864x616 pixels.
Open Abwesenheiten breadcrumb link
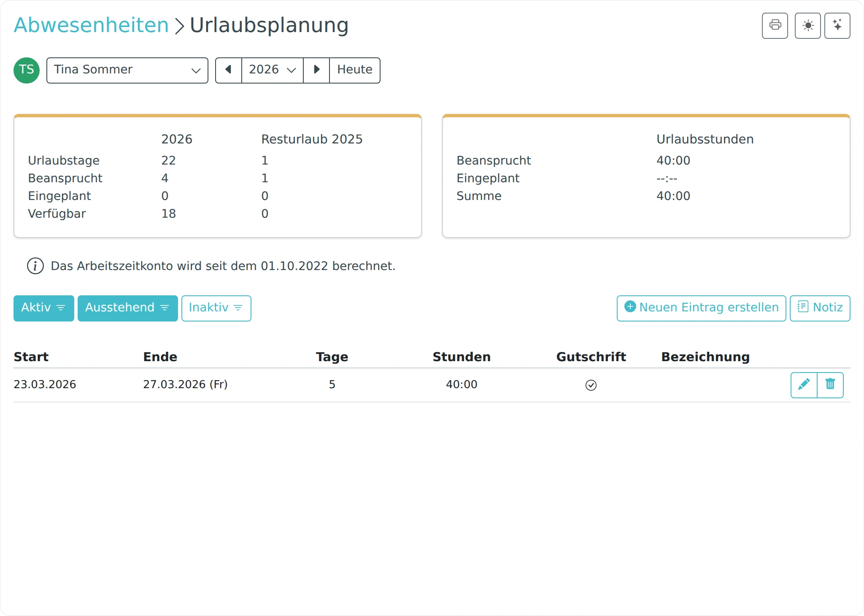[91, 25]
